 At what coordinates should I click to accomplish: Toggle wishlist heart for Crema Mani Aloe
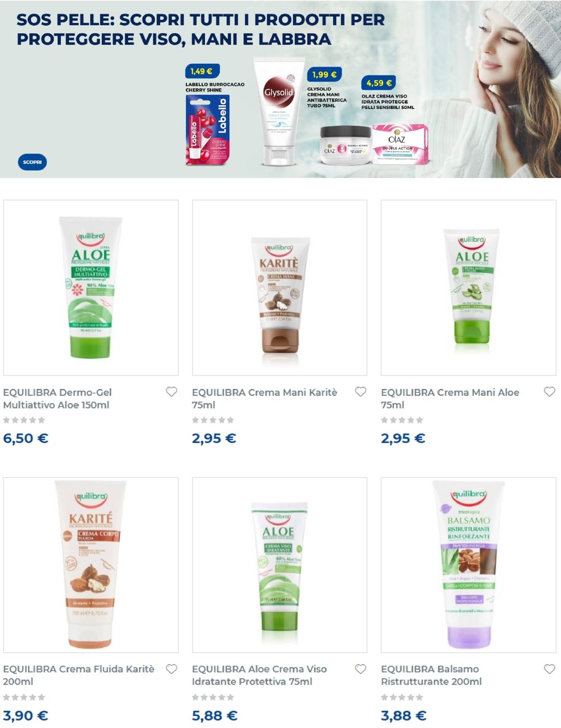[x=549, y=392]
